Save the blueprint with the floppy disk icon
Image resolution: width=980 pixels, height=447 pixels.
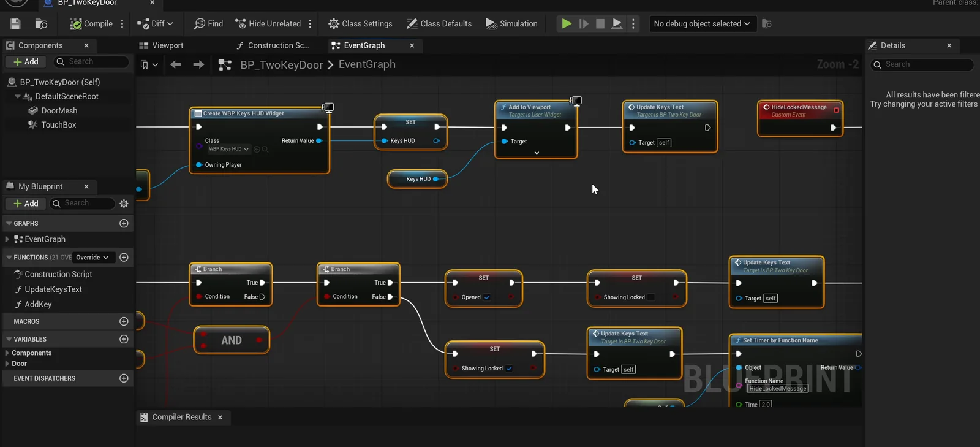click(x=15, y=24)
